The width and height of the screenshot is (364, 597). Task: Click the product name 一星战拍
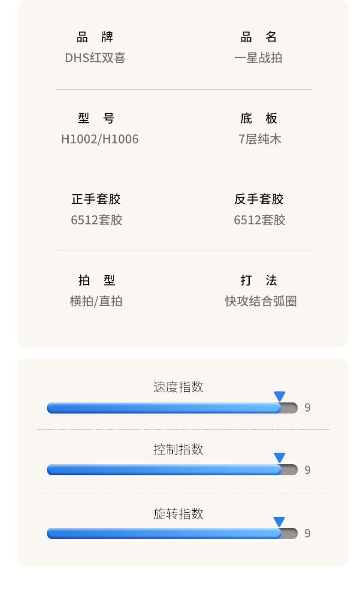point(258,58)
